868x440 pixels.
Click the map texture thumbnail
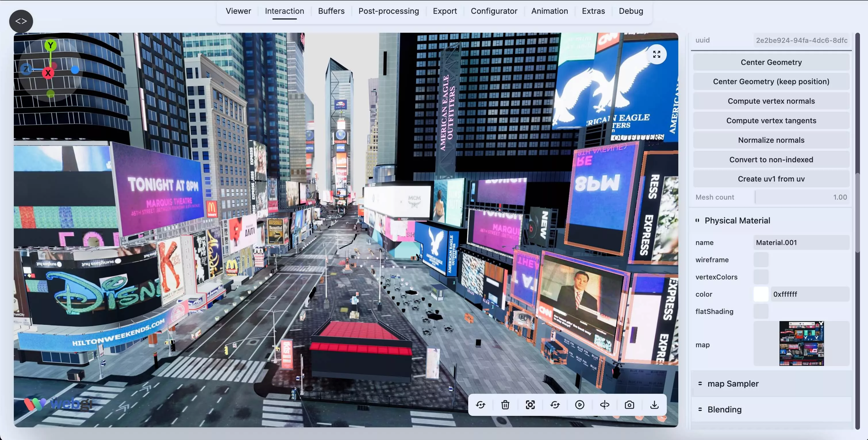801,344
